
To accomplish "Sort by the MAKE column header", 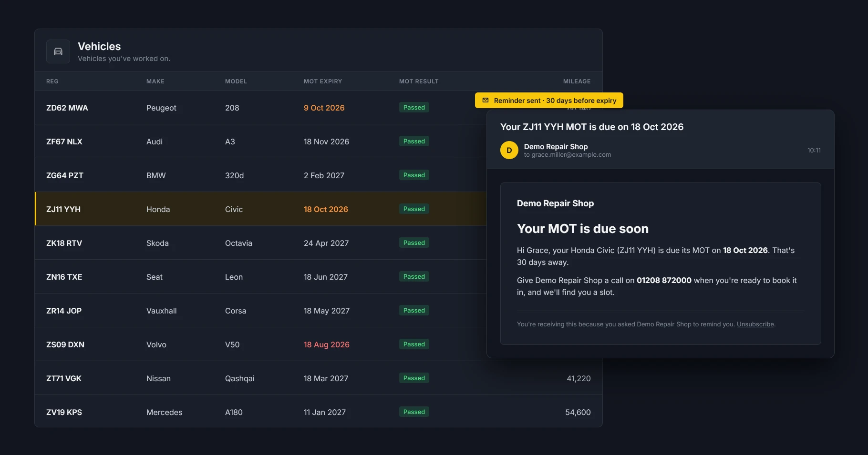I will pyautogui.click(x=155, y=81).
